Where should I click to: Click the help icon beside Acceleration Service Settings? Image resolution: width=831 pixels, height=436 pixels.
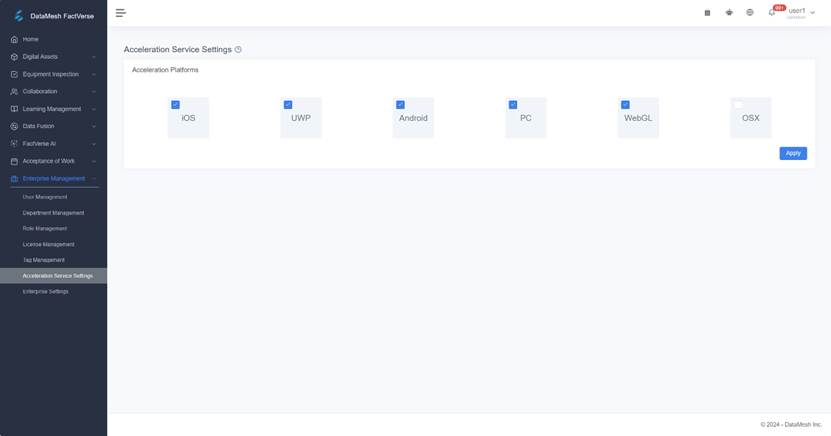click(238, 49)
